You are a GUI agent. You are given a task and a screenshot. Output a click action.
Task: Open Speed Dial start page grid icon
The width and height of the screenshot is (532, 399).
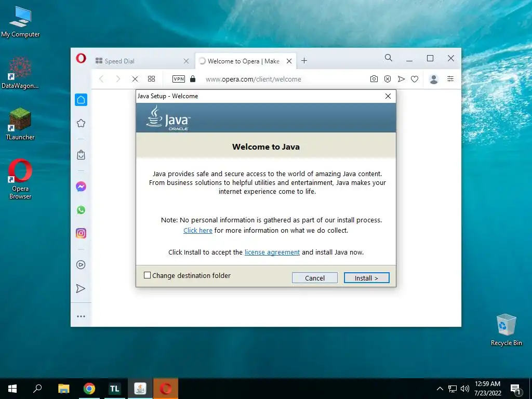[151, 79]
